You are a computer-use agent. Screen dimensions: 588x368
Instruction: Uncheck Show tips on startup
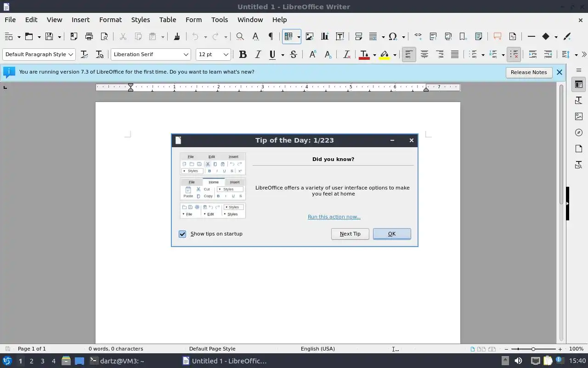(x=182, y=234)
